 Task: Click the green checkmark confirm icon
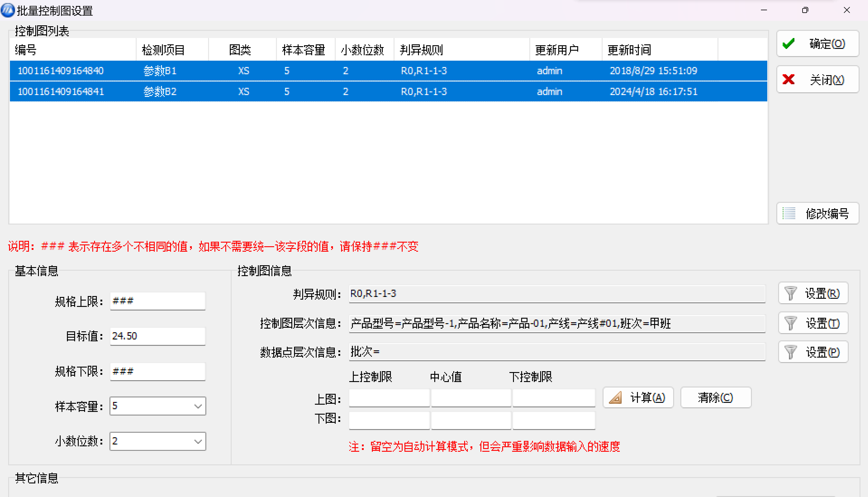pyautogui.click(x=789, y=44)
